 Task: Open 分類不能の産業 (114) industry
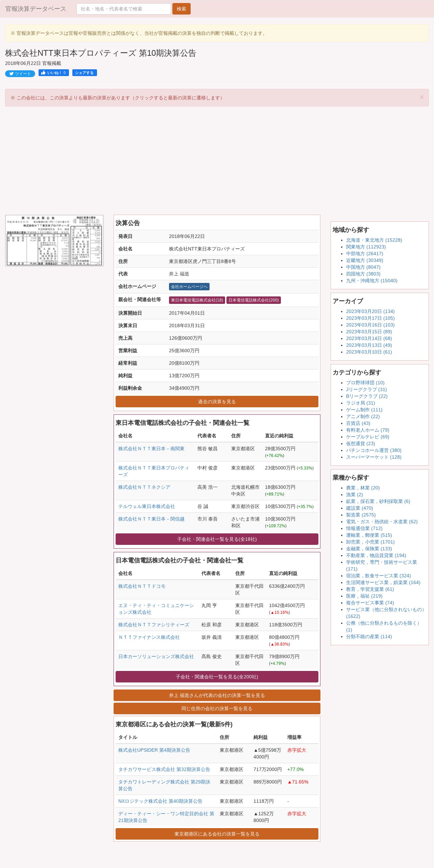coord(369,636)
